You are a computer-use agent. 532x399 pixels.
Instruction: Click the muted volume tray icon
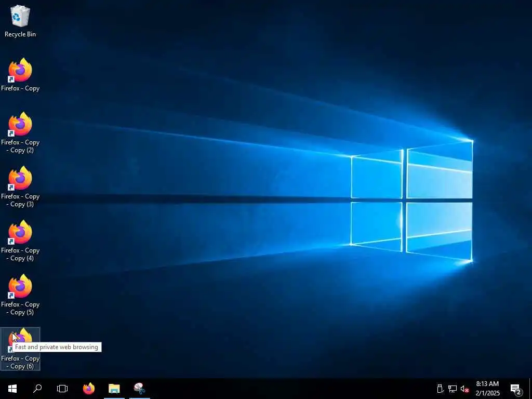click(x=464, y=389)
